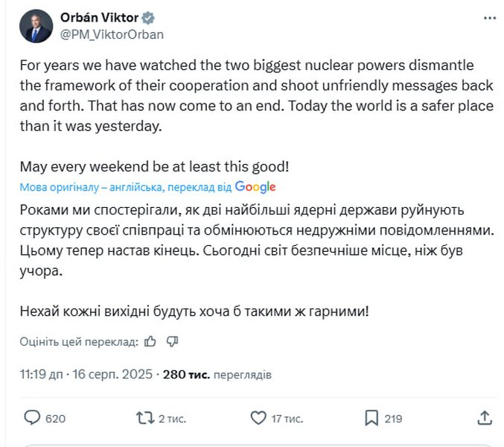The width and height of the screenshot is (504, 447).
Task: Open Orbán Viktor profile picture
Action: 36,26
